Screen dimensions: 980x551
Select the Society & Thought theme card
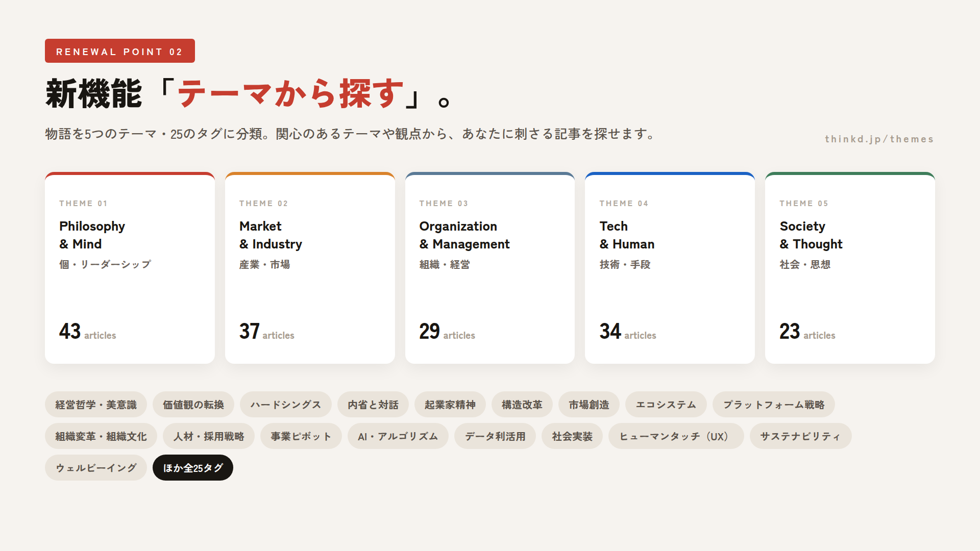click(x=850, y=268)
